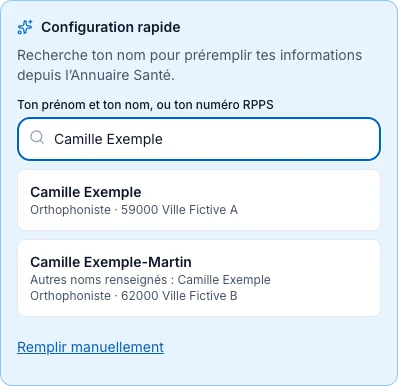Click the Annuaire Santé description paragraph

pyautogui.click(x=189, y=65)
